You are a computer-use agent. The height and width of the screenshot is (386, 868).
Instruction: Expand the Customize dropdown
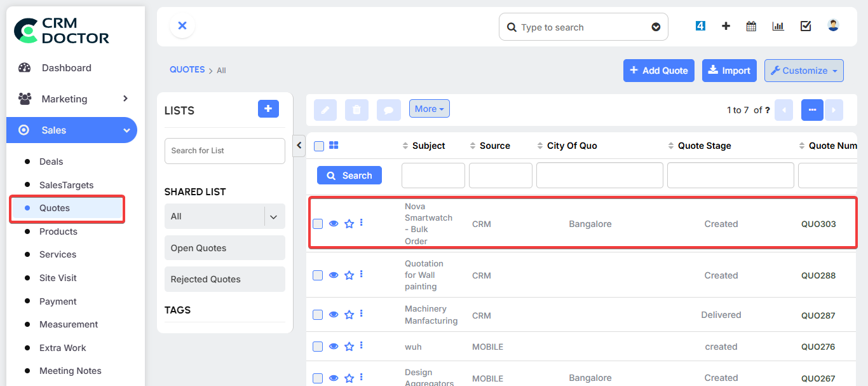point(804,71)
